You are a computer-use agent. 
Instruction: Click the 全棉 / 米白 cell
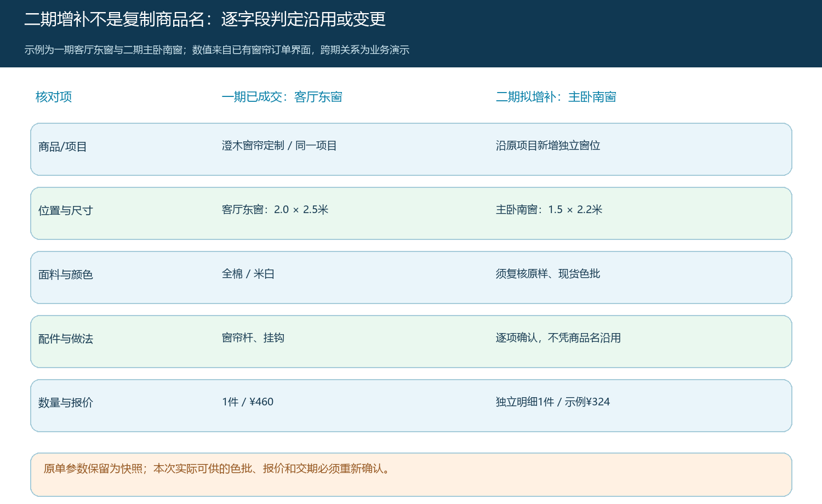click(248, 274)
